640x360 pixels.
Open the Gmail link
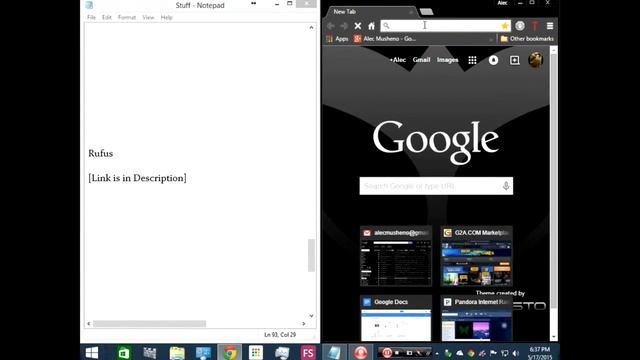point(421,60)
